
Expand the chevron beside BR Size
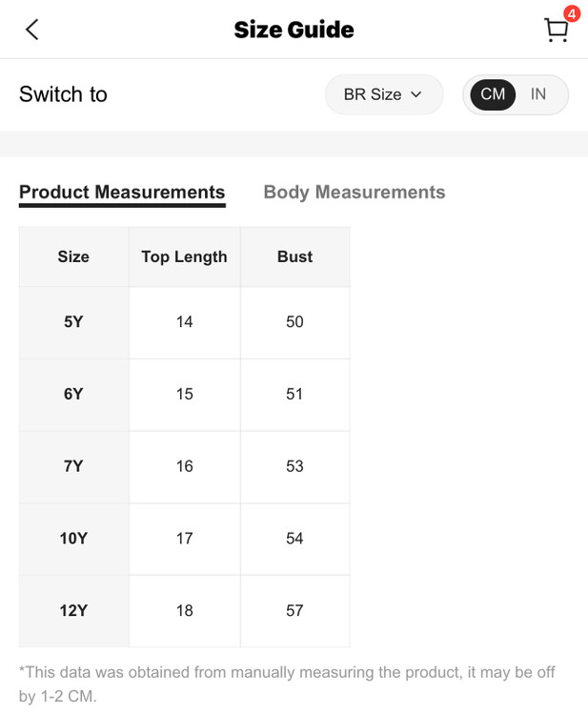point(416,94)
